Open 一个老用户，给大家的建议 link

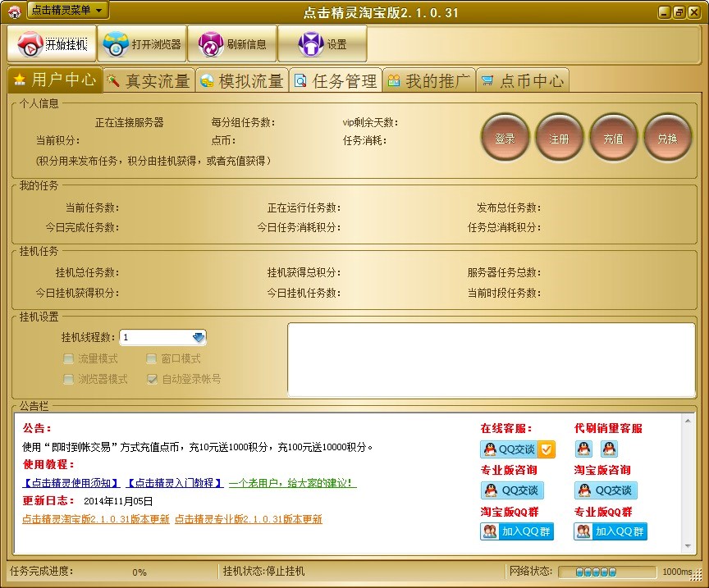(x=293, y=483)
